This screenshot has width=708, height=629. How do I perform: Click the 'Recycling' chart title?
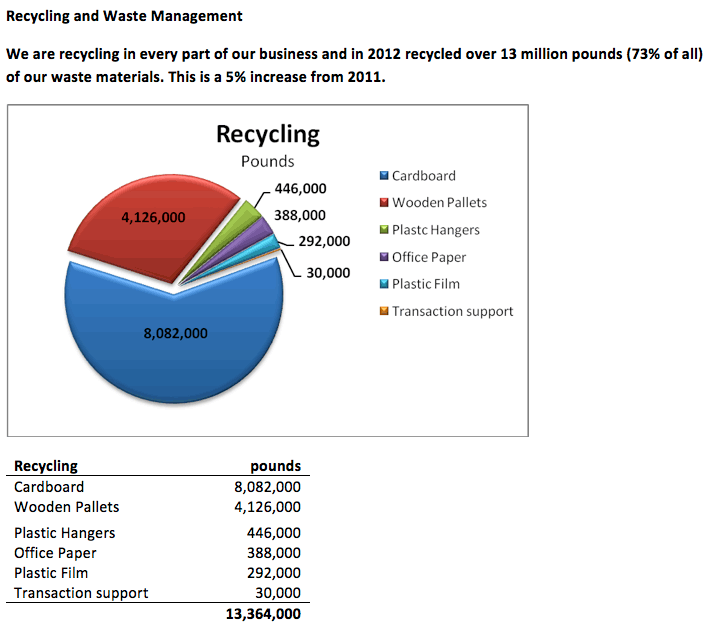pos(268,135)
